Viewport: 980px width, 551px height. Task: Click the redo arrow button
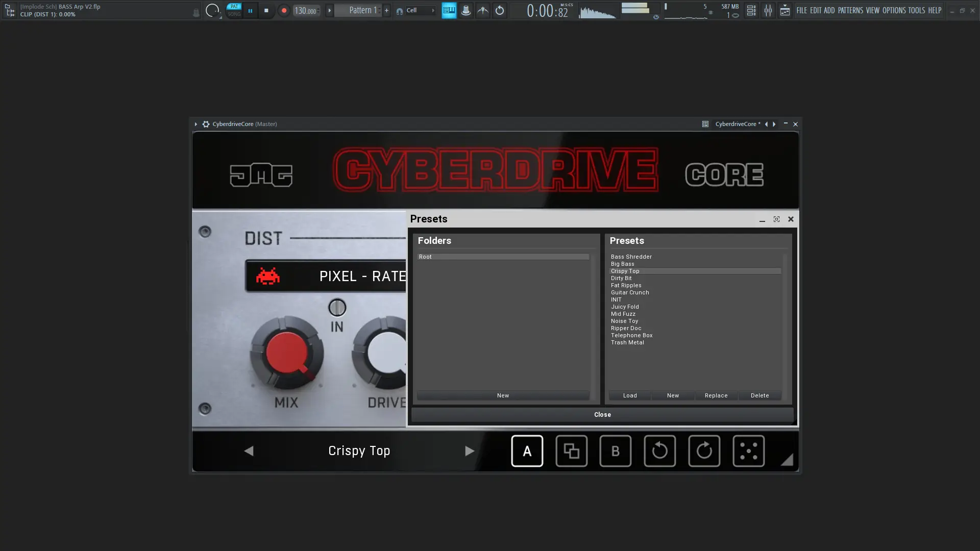(x=704, y=451)
